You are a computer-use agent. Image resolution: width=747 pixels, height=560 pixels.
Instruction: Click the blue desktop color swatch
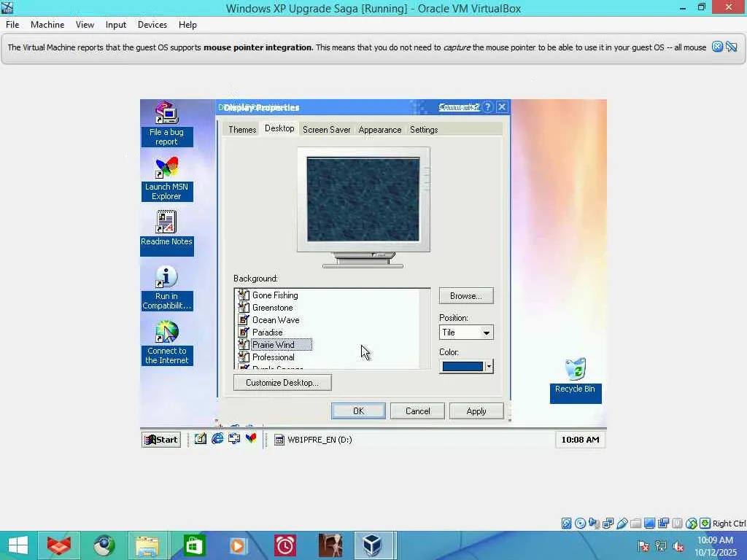pos(462,366)
